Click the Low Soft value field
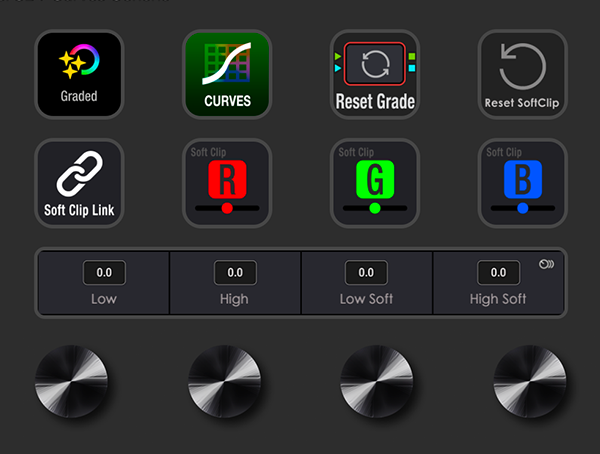This screenshot has width=600, height=454. coord(366,273)
